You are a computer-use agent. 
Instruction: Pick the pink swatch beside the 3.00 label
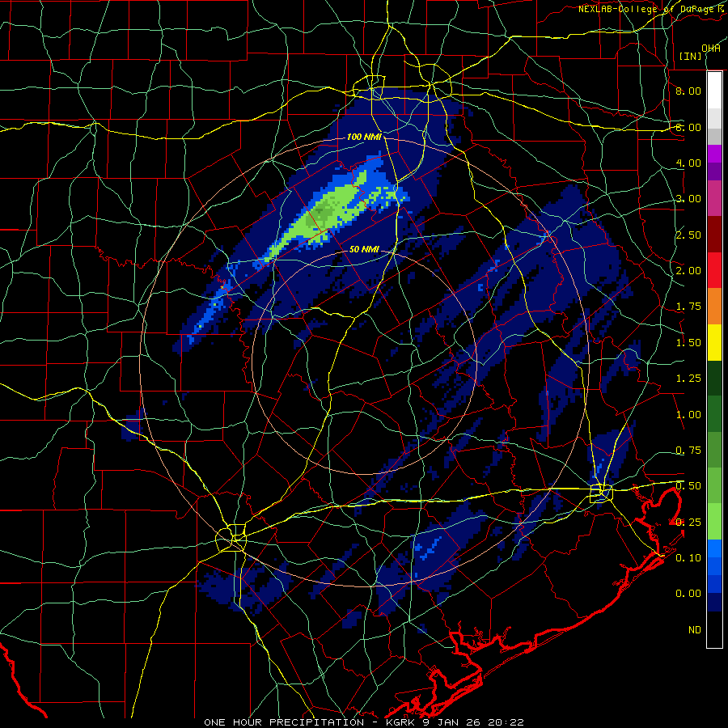(x=714, y=199)
